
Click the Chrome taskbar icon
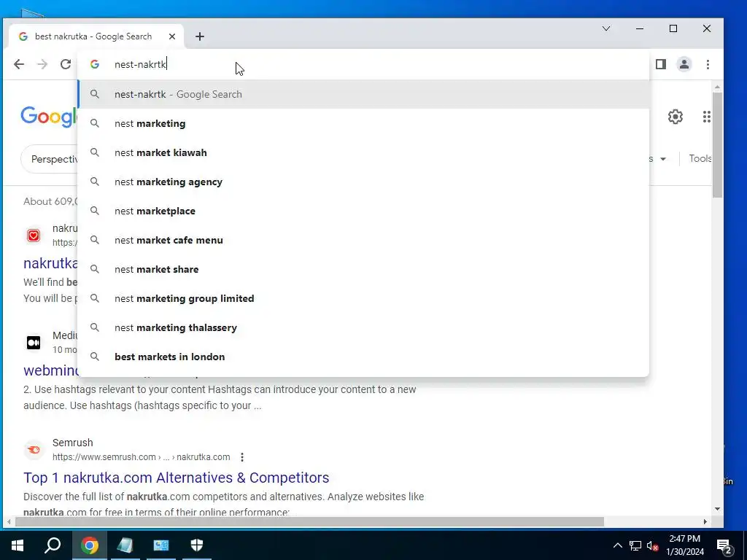pos(90,545)
